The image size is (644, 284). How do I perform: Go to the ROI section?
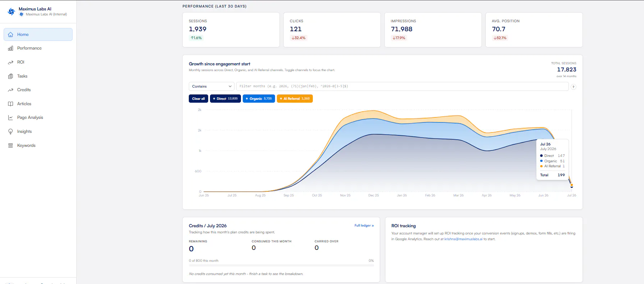pyautogui.click(x=38, y=62)
